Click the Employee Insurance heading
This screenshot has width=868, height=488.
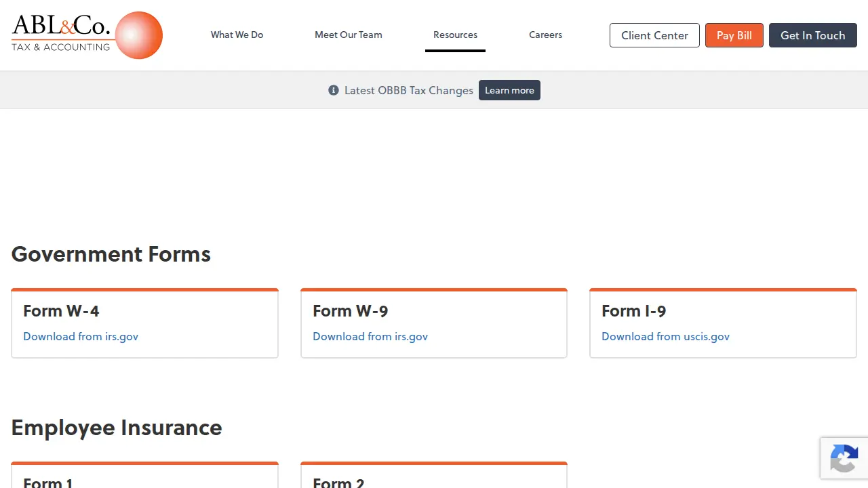(x=117, y=428)
